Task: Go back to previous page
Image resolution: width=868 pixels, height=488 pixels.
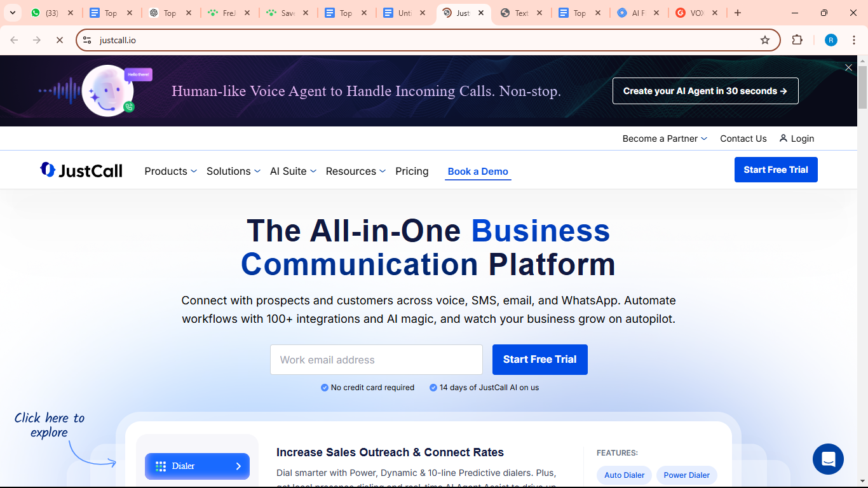Action: 14,40
